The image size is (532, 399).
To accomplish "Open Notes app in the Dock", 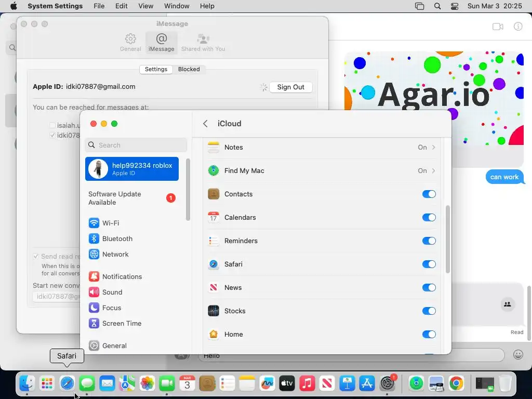I will pos(247,384).
